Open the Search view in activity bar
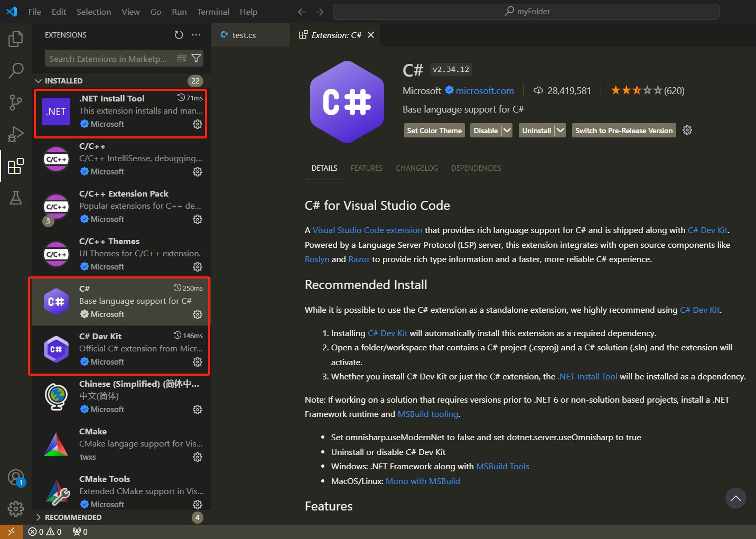This screenshot has width=756, height=539. (16, 70)
